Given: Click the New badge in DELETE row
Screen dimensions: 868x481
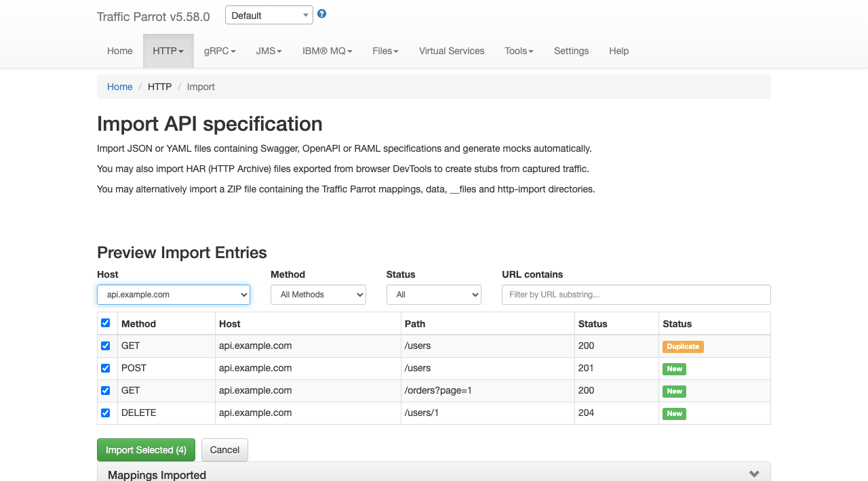Looking at the screenshot, I should 674,413.
